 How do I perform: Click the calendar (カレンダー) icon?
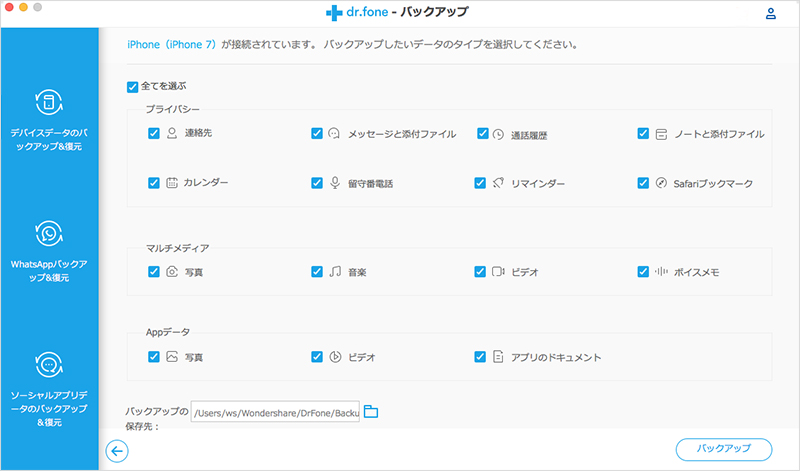tap(172, 183)
